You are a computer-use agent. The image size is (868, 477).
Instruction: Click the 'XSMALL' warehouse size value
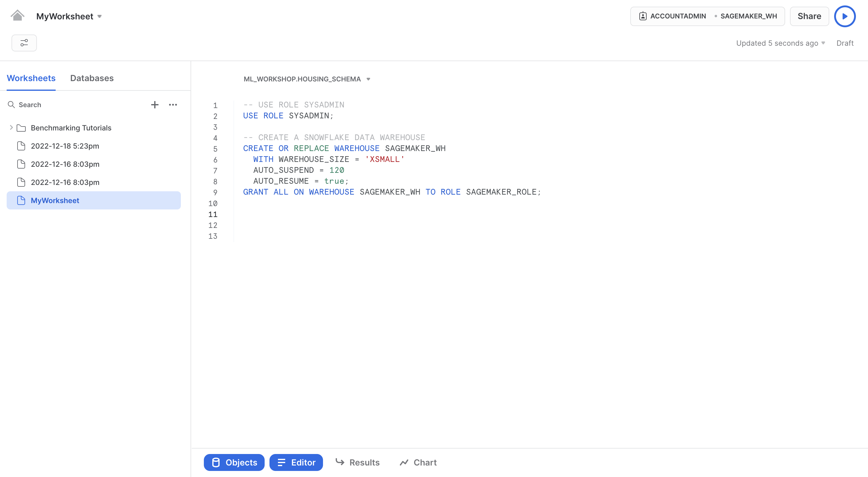(x=384, y=159)
